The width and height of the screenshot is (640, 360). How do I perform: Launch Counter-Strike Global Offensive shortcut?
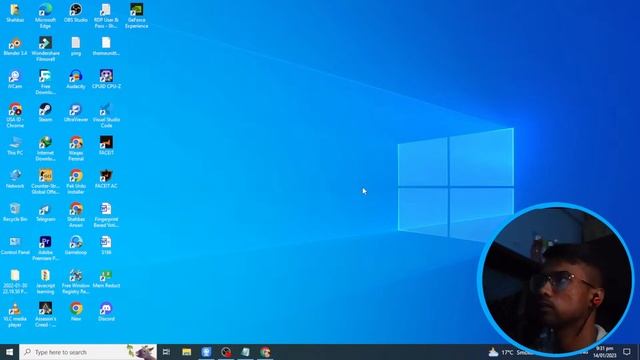pos(45,182)
